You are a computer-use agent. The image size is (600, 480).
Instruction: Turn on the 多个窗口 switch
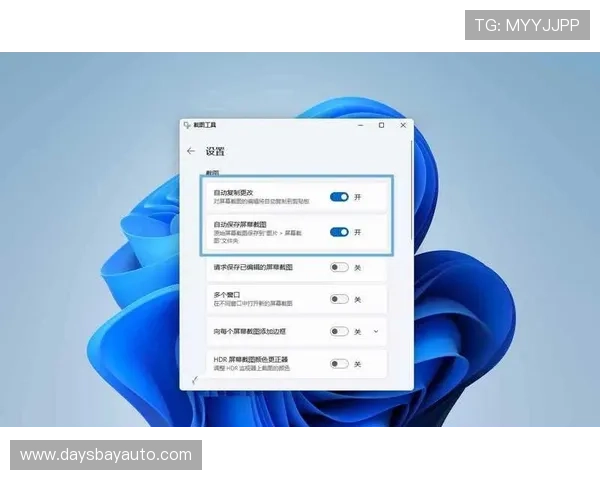(x=339, y=299)
